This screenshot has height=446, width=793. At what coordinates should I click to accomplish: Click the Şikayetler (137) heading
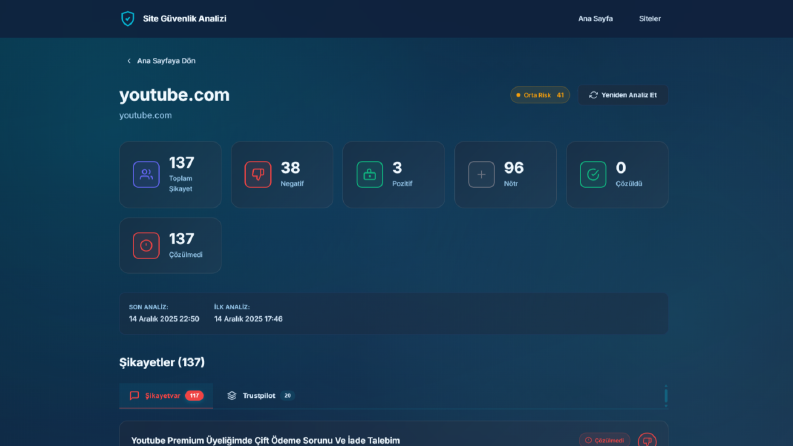162,362
